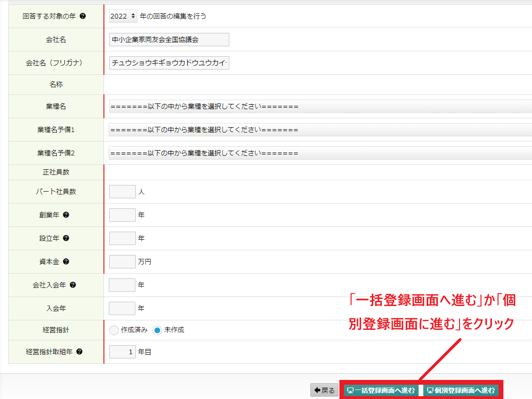Click the 経営指針取組年 number field
Screen dimensions: 532x399
click(123, 352)
